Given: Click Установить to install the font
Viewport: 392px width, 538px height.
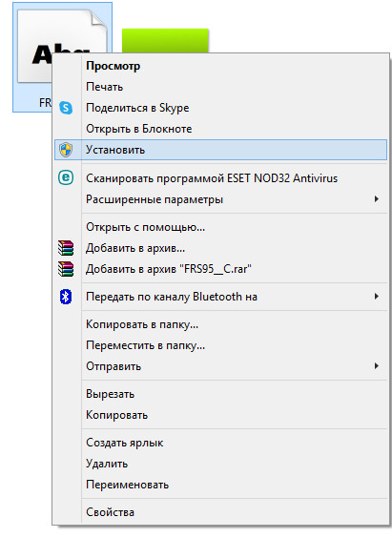Looking at the screenshot, I should pos(220,150).
